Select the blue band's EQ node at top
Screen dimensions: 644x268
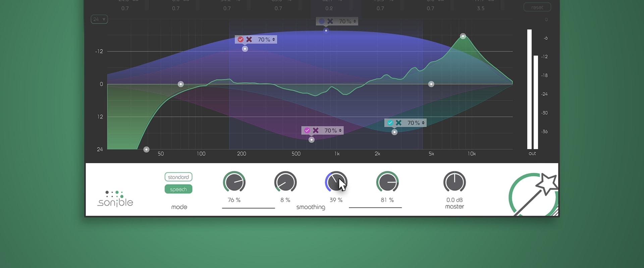coord(326,30)
